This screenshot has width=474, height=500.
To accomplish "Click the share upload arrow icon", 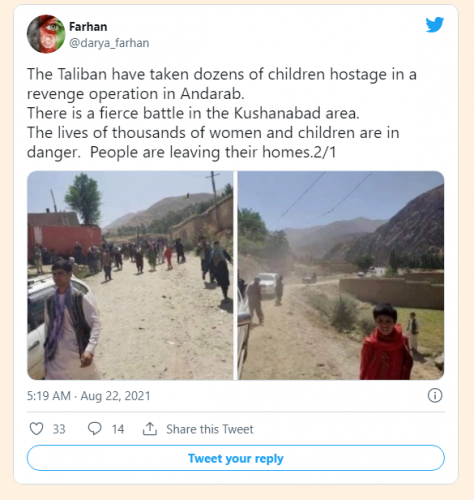I will tap(150, 429).
